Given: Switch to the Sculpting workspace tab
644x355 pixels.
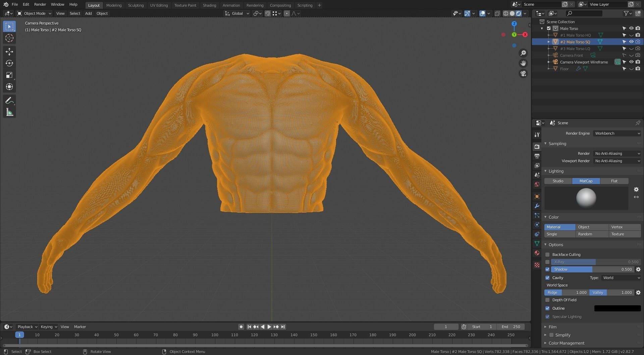Looking at the screenshot, I should 136,5.
